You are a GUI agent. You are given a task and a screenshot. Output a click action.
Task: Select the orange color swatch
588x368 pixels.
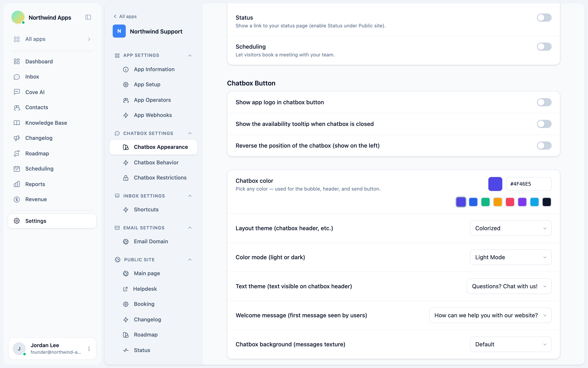498,202
